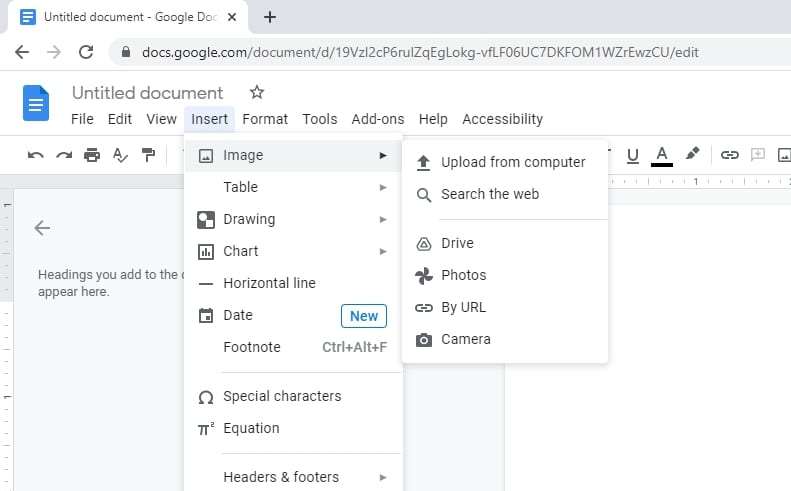Click the Add comment icon in toolbar
The image size is (791, 491).
[758, 154]
